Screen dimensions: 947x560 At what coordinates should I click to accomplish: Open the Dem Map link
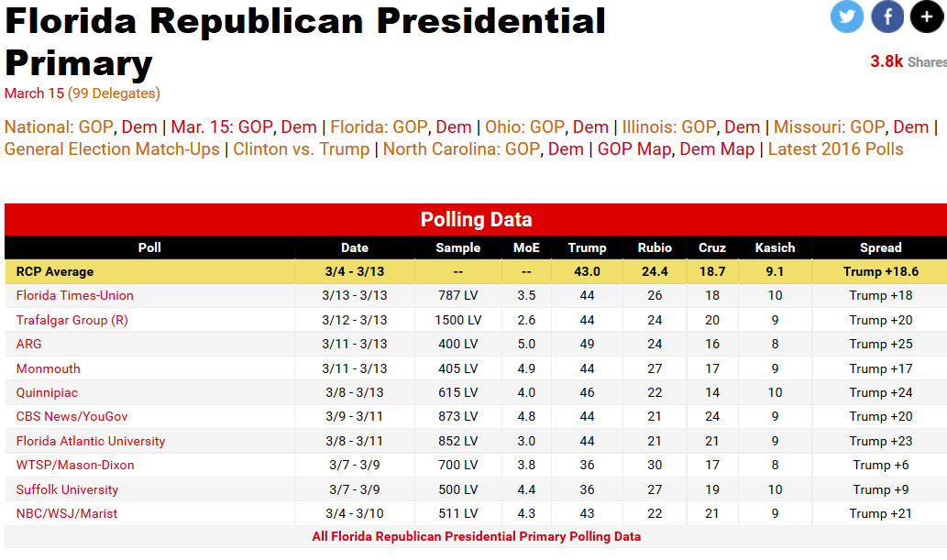pyautogui.click(x=717, y=149)
